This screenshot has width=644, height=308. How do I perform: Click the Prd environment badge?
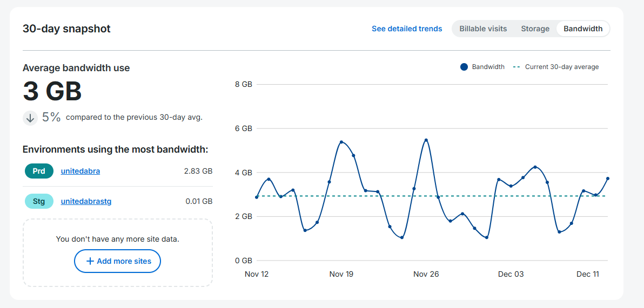39,172
